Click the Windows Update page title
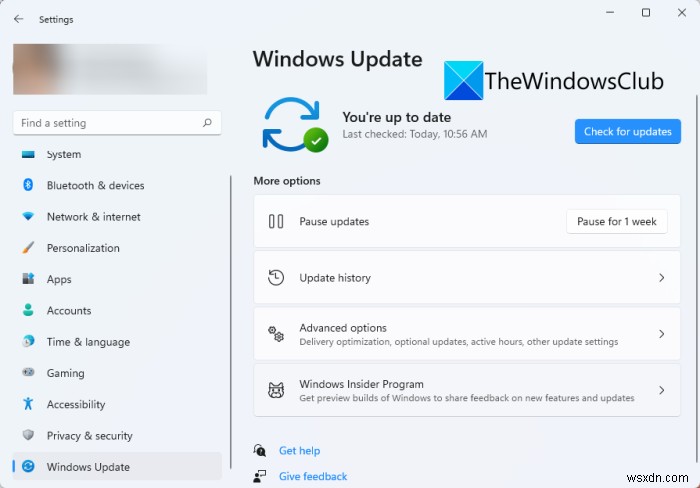700x488 pixels. [338, 59]
